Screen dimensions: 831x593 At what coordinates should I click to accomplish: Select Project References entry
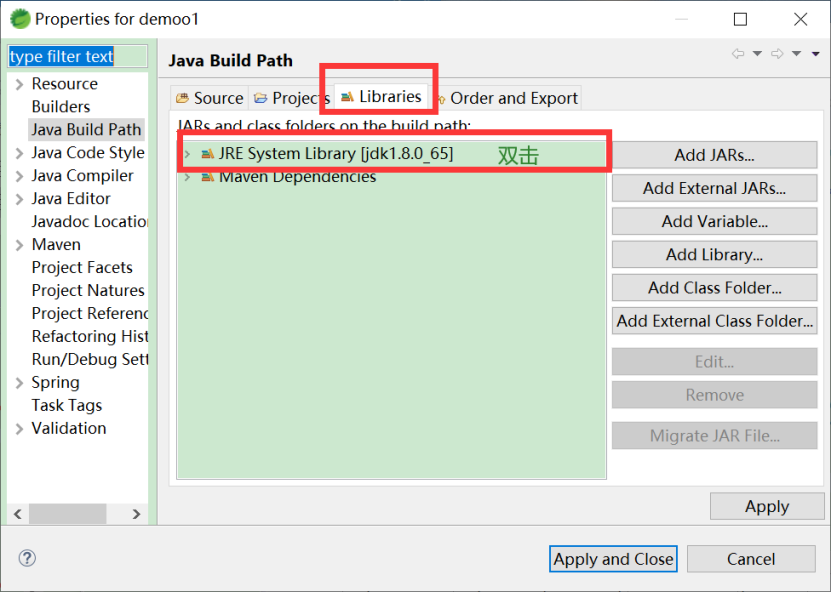pyautogui.click(x=90, y=313)
